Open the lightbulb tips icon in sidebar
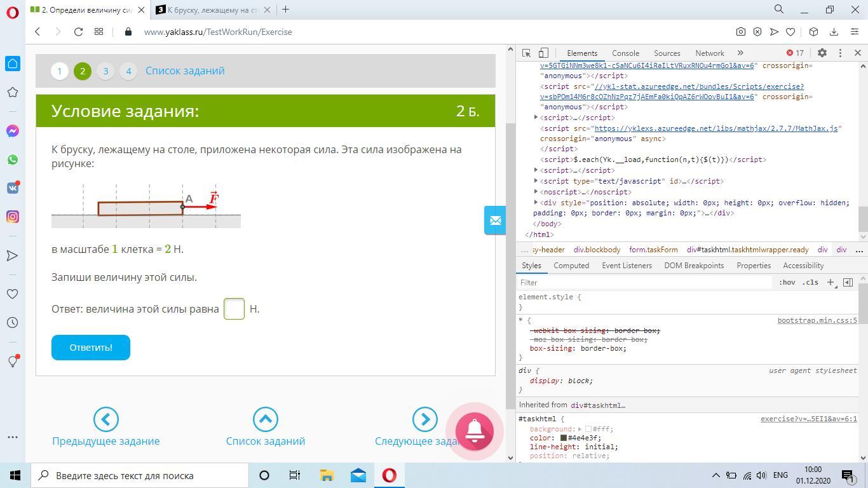Image resolution: width=868 pixels, height=488 pixels. pos(13,361)
